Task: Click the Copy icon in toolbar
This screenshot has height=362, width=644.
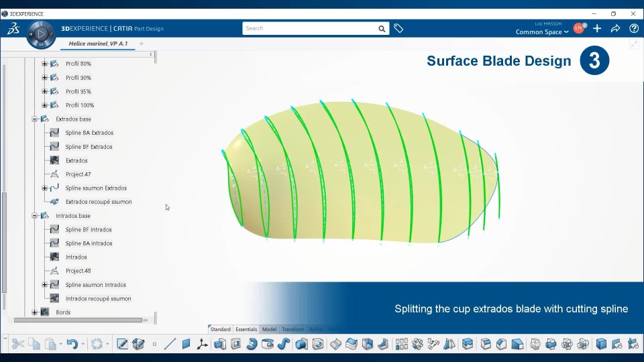Action: [x=34, y=344]
